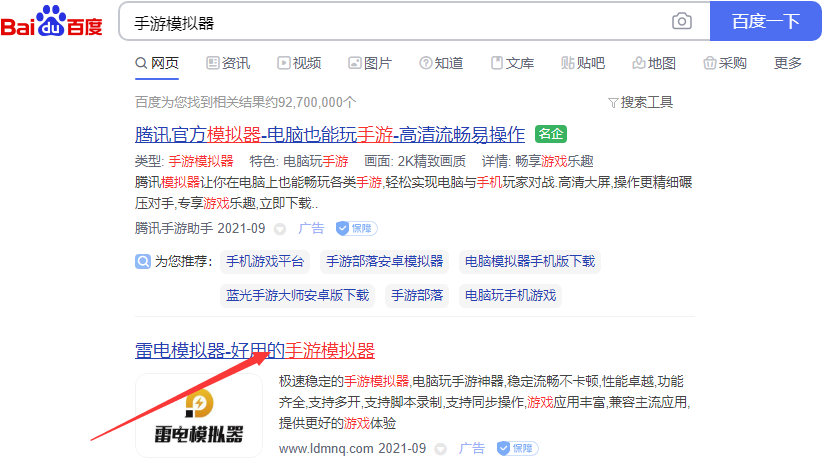
Task: Click the 名企 badge icon
Action: 551,134
